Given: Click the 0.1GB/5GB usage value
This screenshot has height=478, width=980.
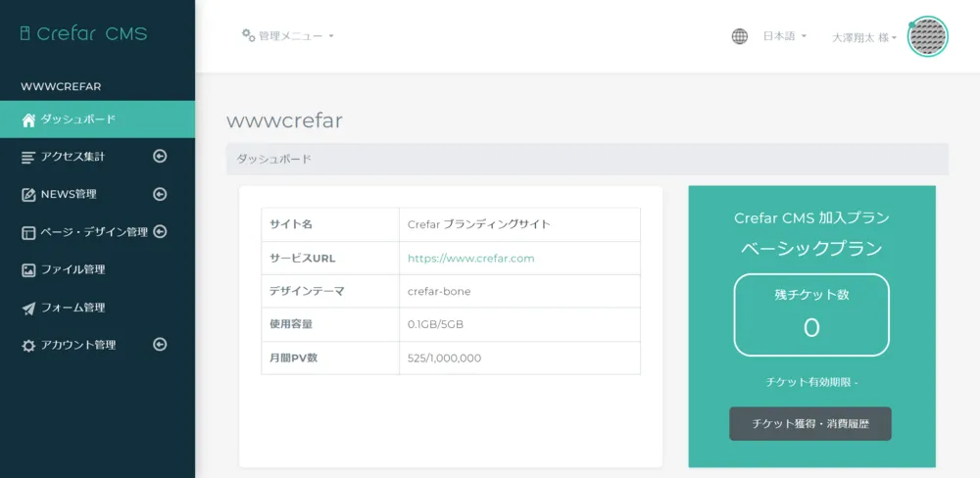Looking at the screenshot, I should pyautogui.click(x=435, y=325).
